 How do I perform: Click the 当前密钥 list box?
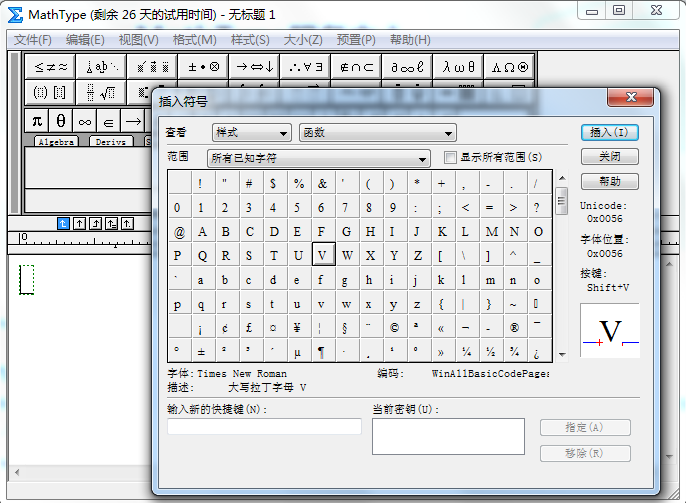tap(448, 436)
